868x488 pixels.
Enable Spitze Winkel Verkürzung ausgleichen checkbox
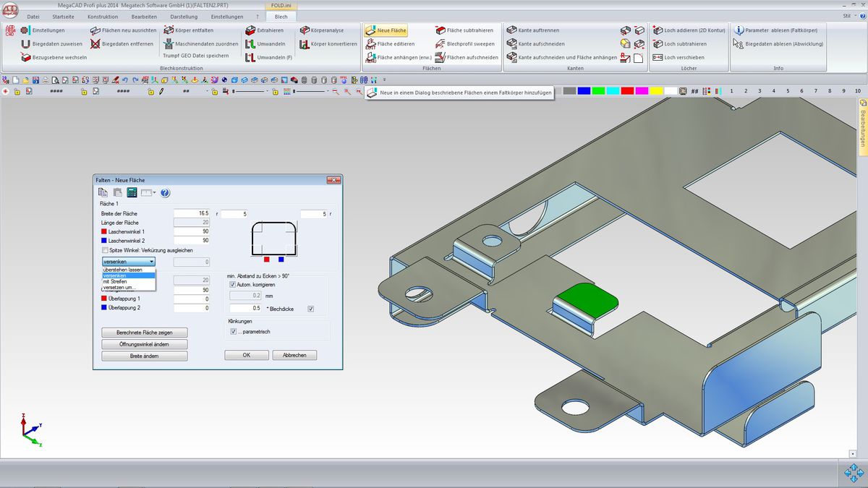click(106, 250)
